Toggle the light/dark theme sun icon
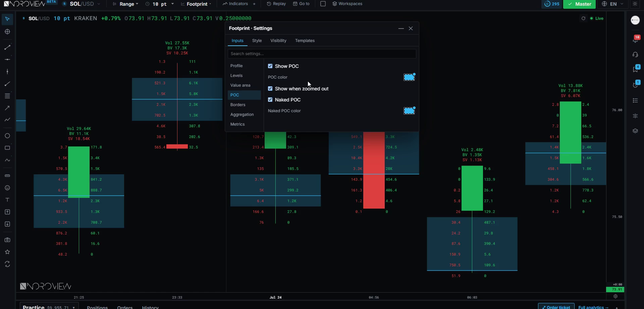 tap(635, 4)
